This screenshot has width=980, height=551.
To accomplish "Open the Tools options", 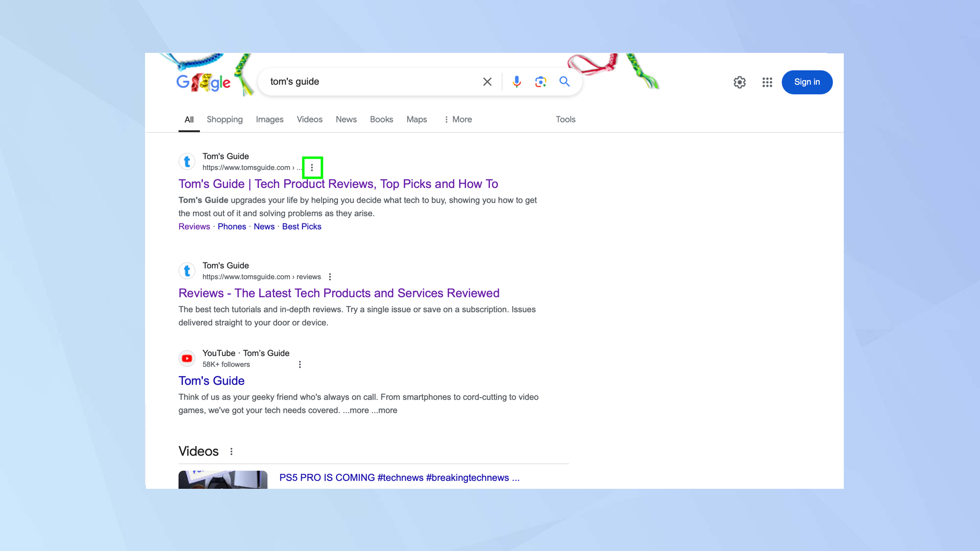I will point(565,120).
